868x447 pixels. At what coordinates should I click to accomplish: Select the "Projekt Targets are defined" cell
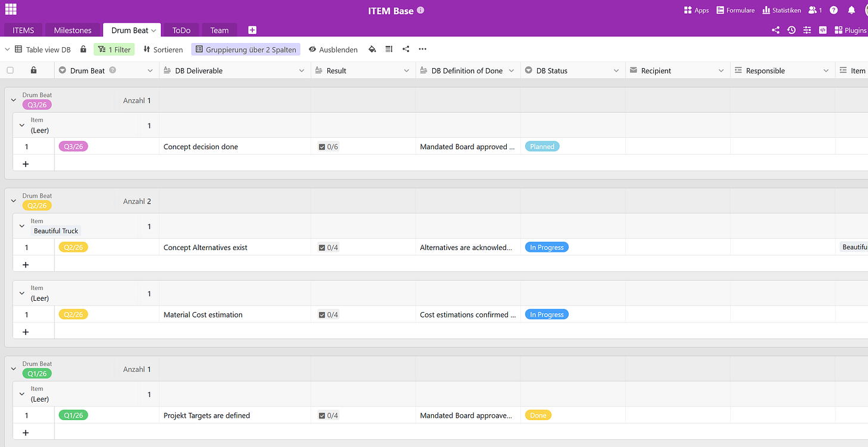click(x=235, y=415)
